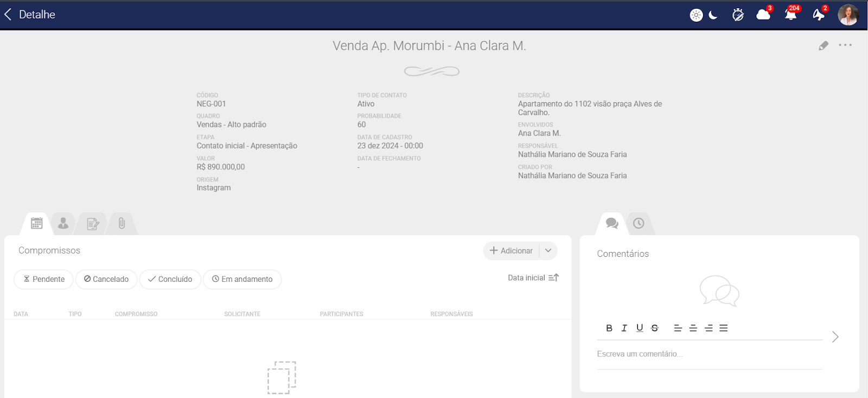Select the calendar Compromissos tab

[37, 223]
